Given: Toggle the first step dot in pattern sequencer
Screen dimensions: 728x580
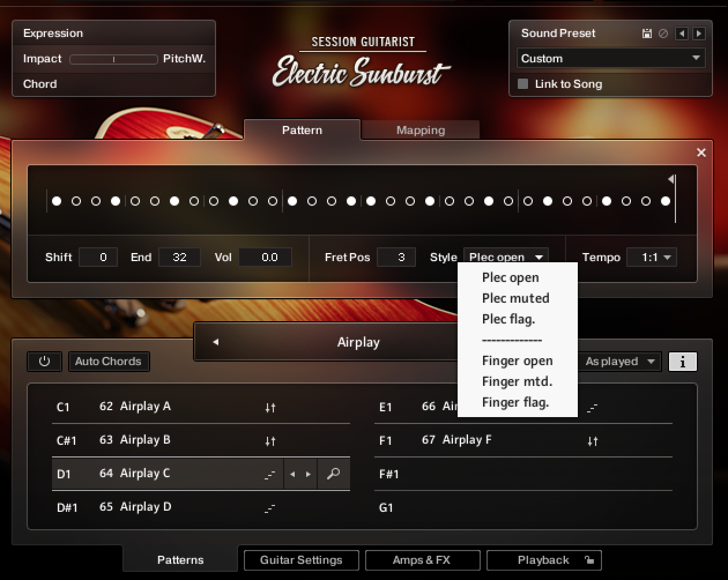Looking at the screenshot, I should [57, 201].
